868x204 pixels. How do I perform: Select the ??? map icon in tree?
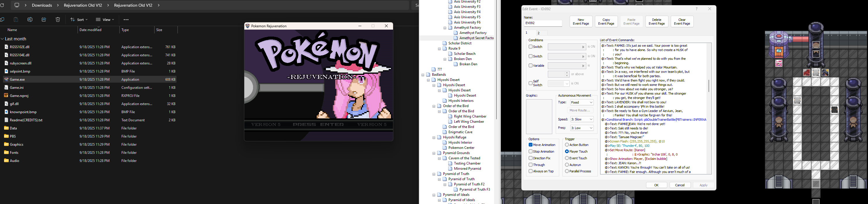434,69
